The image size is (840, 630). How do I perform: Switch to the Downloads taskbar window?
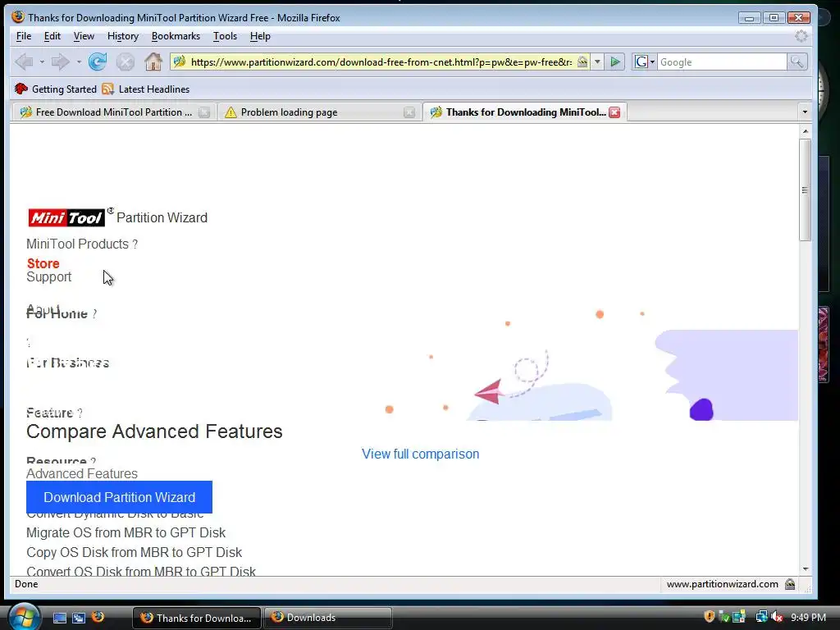pos(327,618)
